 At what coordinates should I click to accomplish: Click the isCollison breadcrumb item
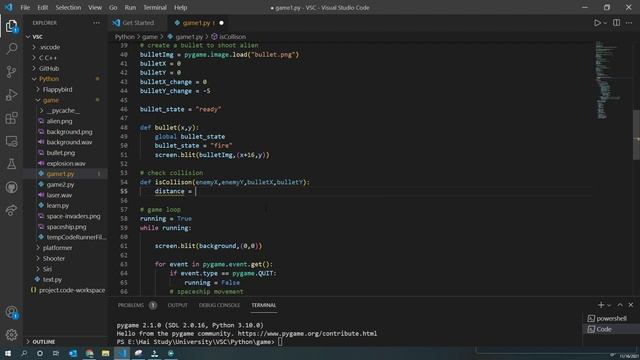[x=229, y=37]
